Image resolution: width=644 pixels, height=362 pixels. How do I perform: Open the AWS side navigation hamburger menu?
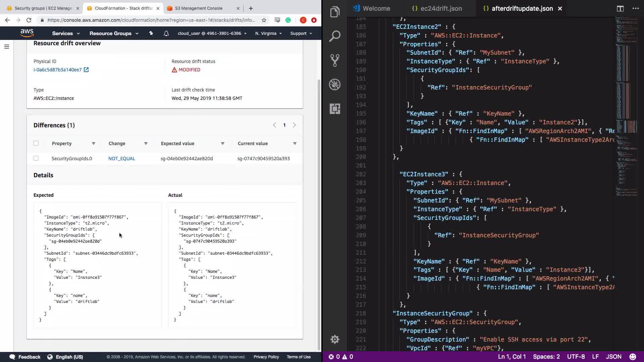coord(7,47)
